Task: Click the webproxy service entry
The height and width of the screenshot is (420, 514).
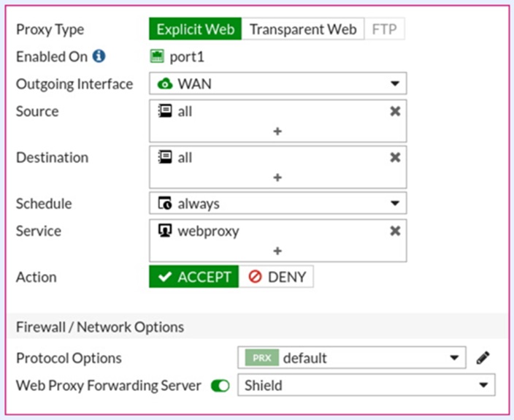Action: (x=208, y=231)
